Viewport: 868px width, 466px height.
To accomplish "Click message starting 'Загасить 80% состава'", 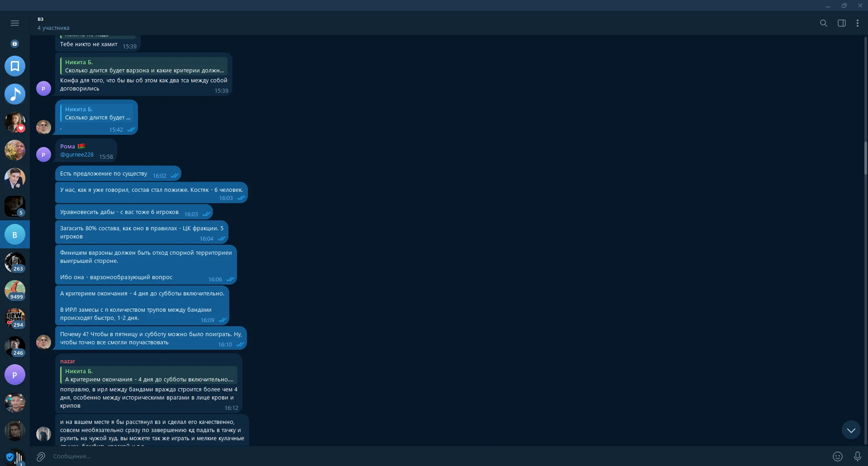I will pos(142,233).
